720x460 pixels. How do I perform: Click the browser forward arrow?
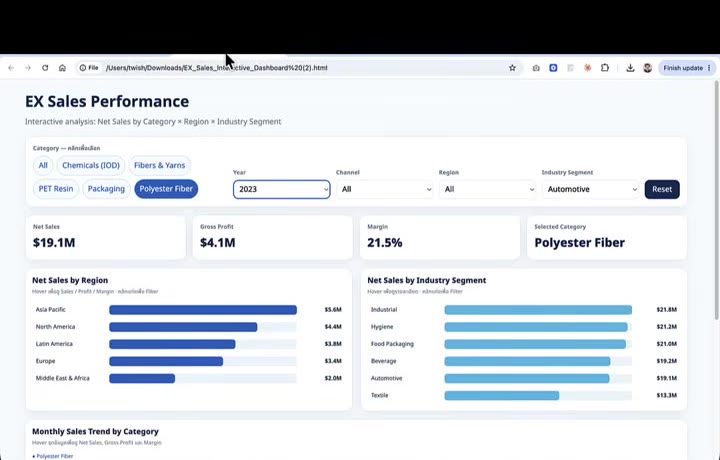click(x=28, y=68)
